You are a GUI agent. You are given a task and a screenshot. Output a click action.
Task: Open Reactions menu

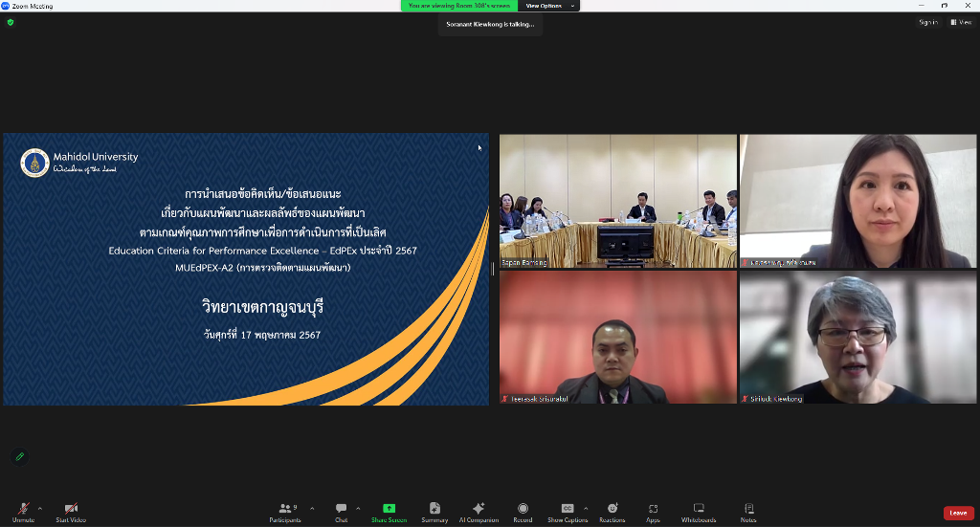(612, 512)
